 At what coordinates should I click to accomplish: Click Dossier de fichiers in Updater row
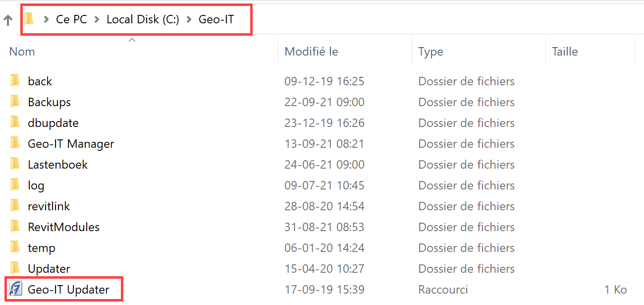point(466,269)
